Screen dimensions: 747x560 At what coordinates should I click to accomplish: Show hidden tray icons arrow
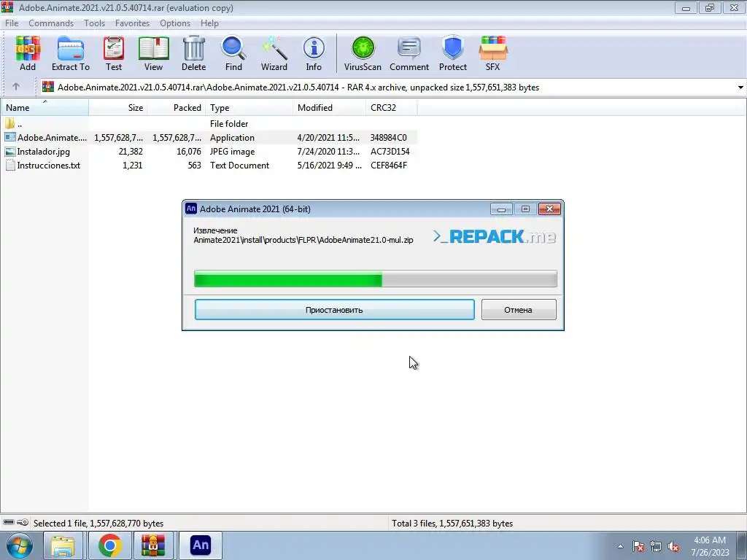(620, 546)
